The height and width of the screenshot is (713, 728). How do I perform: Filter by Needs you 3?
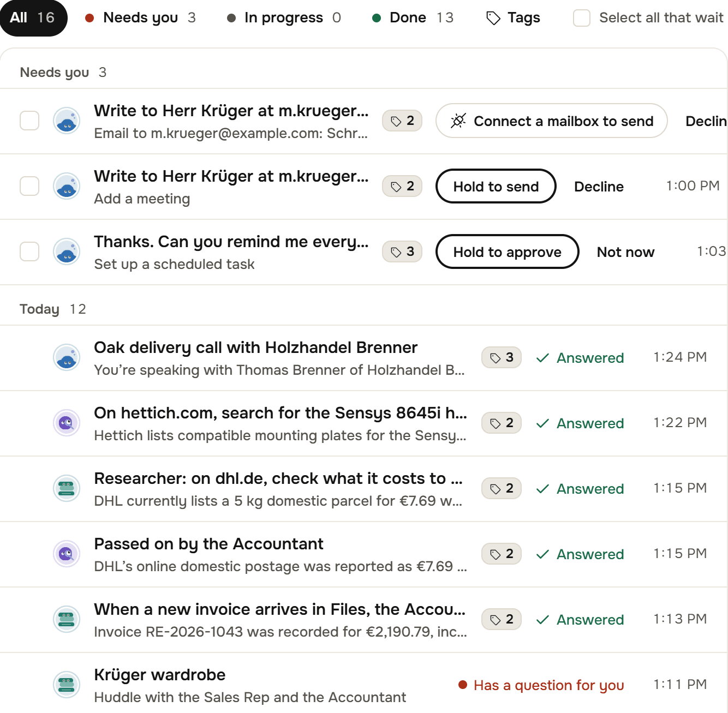[x=141, y=18]
